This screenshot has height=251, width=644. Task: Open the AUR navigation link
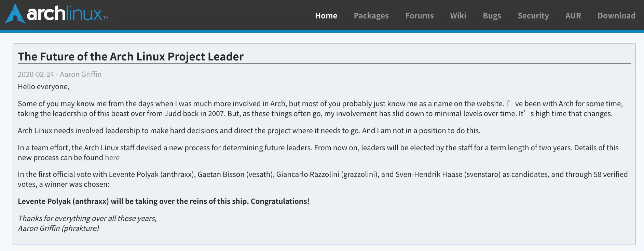[x=573, y=16]
